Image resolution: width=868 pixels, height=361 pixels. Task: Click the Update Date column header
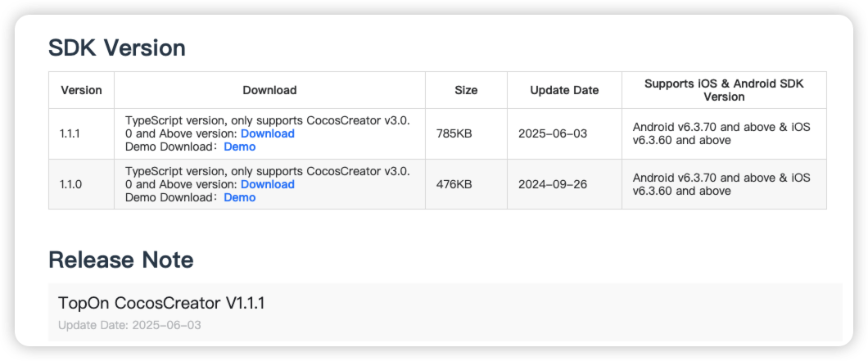click(564, 90)
